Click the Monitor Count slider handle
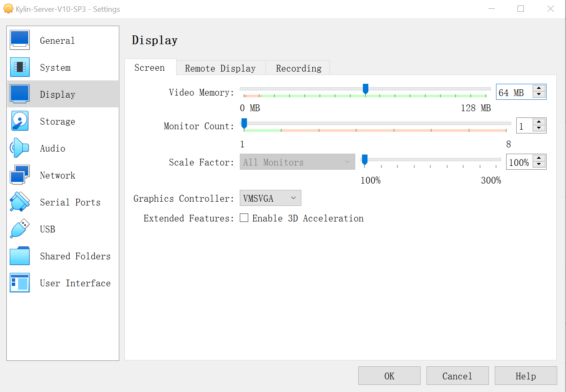The image size is (566, 392). click(x=244, y=124)
